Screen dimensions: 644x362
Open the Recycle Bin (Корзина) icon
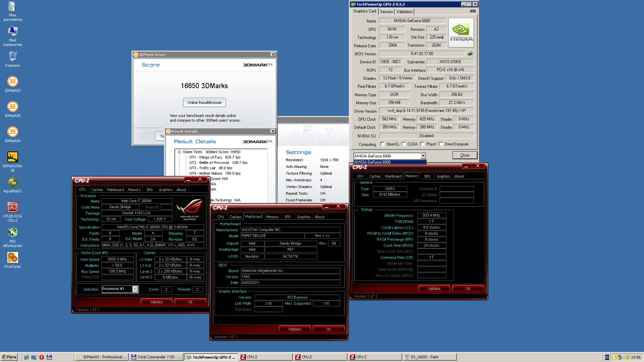pos(12,59)
